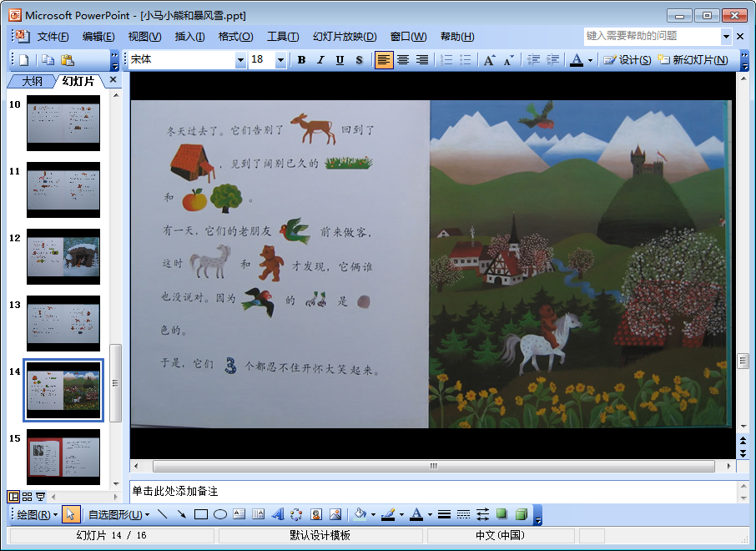
Task: Select slide 10 thumbnail
Action: coord(63,123)
